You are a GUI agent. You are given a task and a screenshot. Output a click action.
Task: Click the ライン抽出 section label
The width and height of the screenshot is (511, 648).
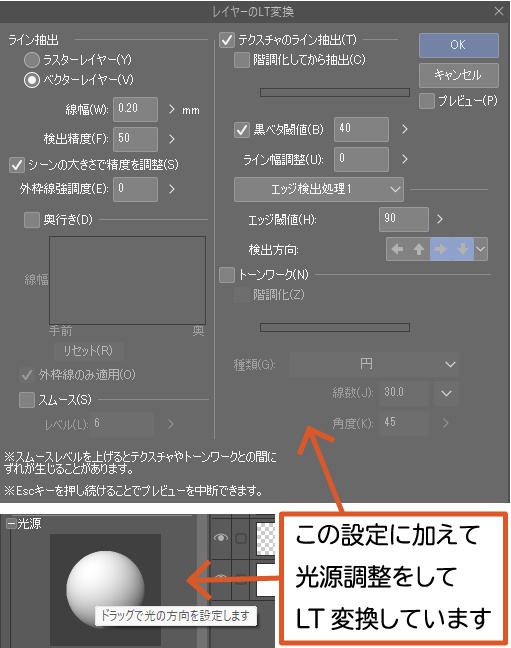click(33, 40)
